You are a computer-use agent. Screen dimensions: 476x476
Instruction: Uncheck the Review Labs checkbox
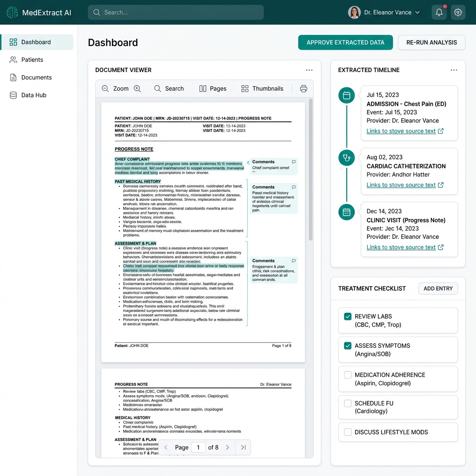pyautogui.click(x=347, y=317)
